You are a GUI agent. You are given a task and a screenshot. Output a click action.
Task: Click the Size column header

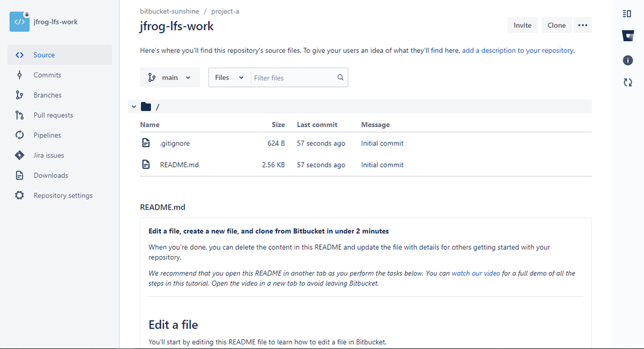tap(278, 125)
